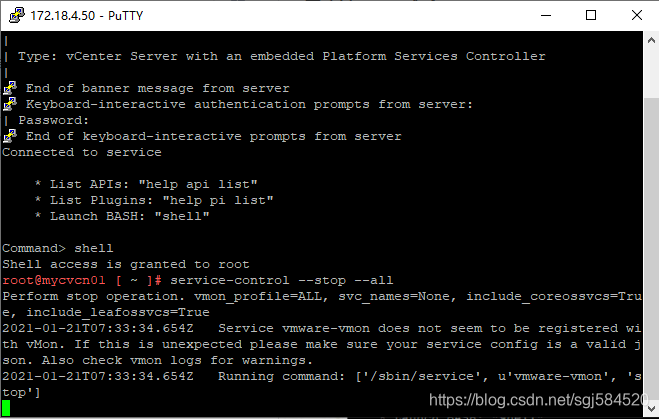Minimize the PuTTY window
The height and width of the screenshot is (419, 659).
tap(546, 16)
